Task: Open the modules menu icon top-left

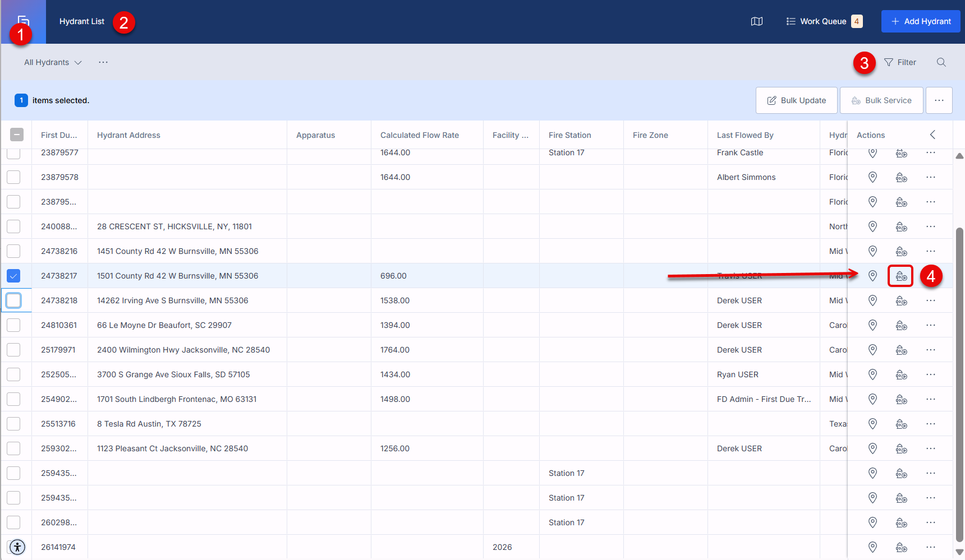Action: pos(24,22)
